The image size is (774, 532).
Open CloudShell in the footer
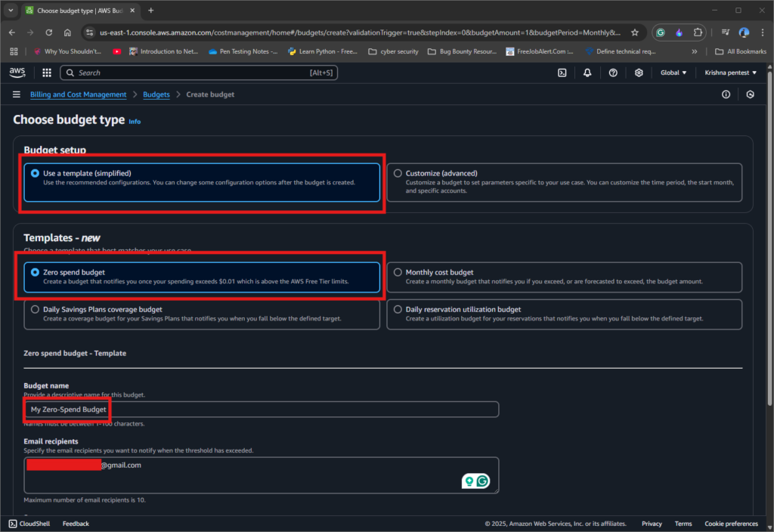(29, 524)
